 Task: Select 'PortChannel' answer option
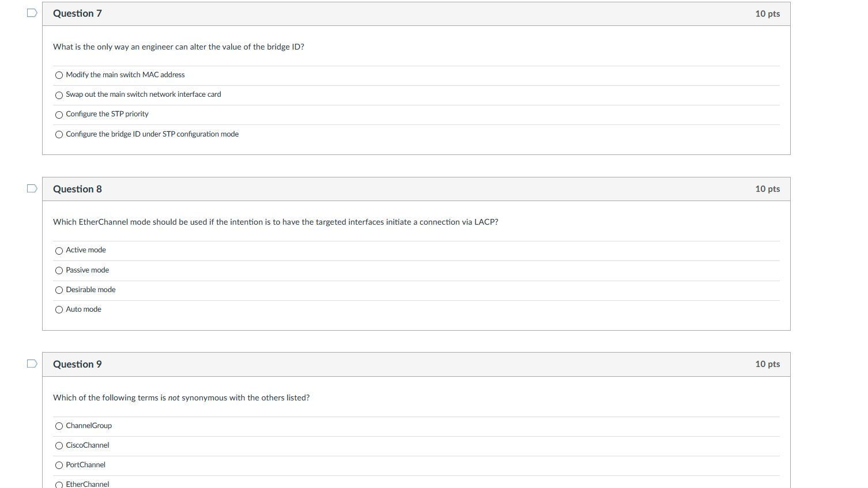point(59,465)
